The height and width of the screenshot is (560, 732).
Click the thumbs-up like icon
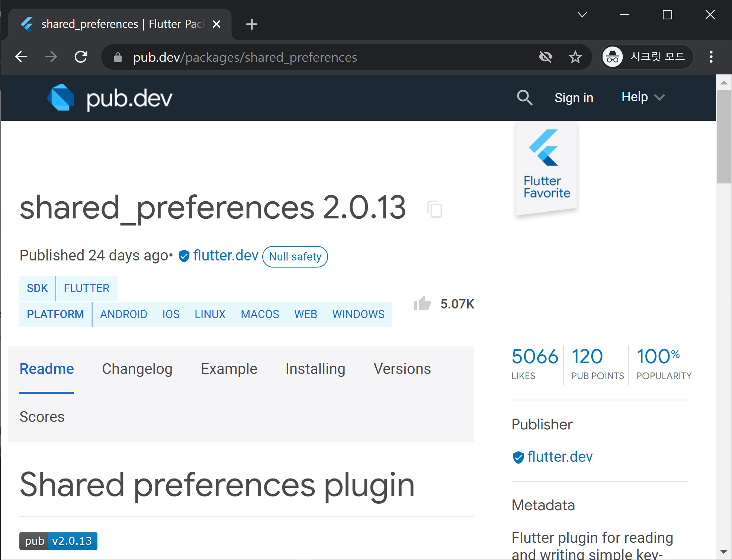click(422, 304)
